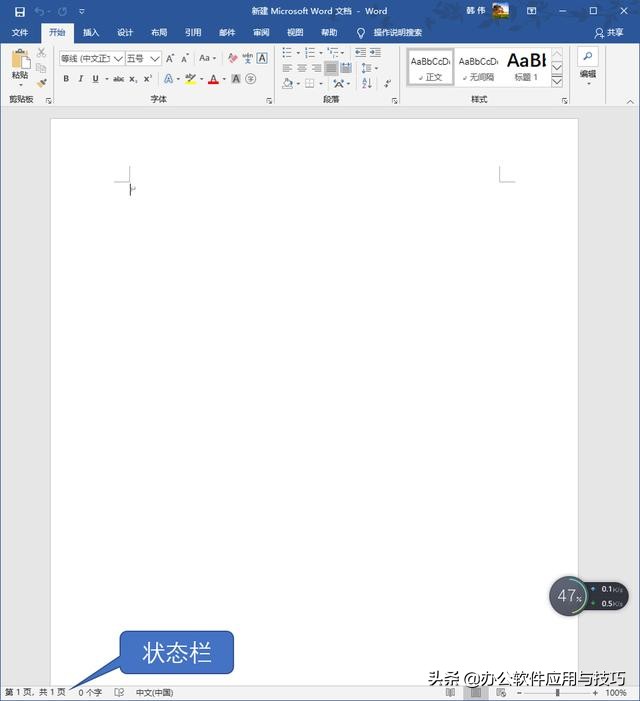Switch to the 设计 tab
This screenshot has height=701, width=640.
tap(125, 33)
